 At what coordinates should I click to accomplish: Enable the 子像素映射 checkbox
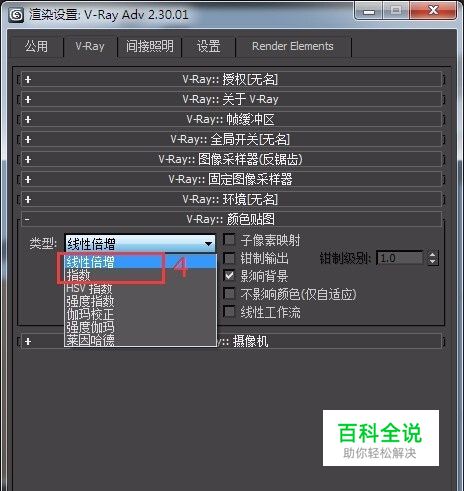click(x=229, y=240)
